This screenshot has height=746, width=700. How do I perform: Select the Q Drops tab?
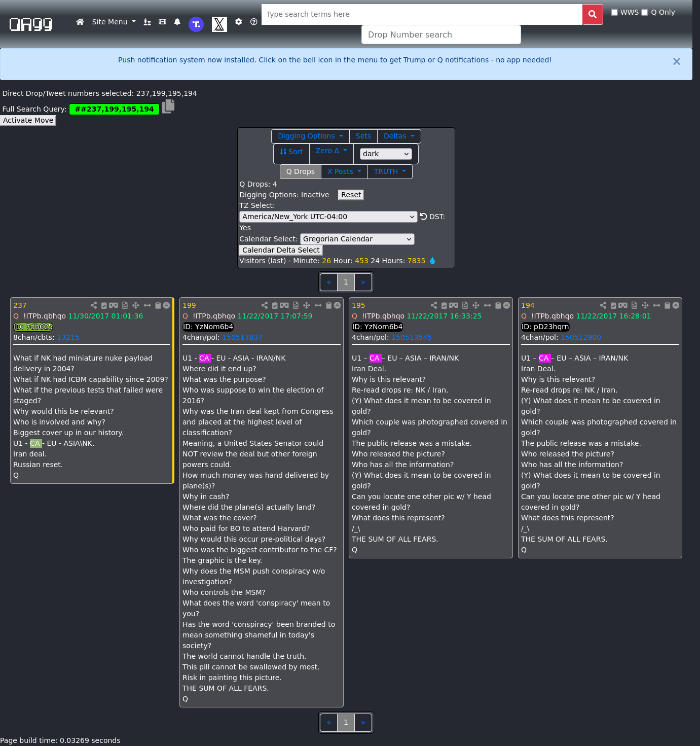pyautogui.click(x=301, y=171)
